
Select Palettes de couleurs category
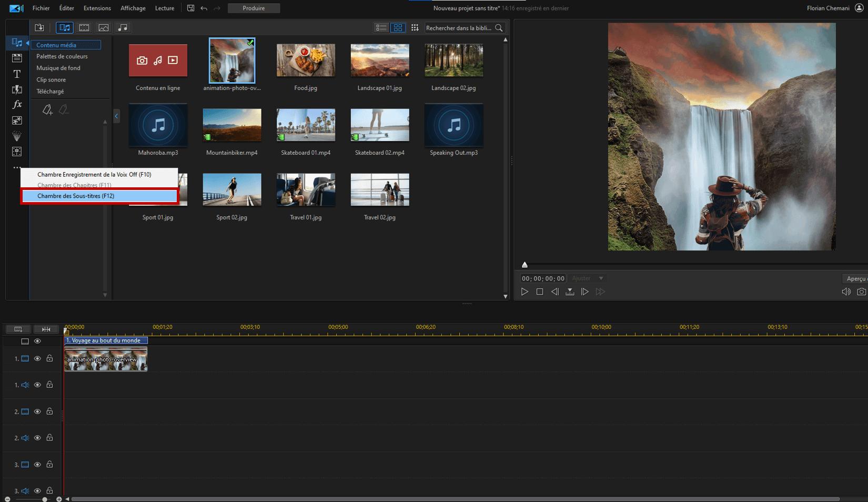[x=62, y=56]
